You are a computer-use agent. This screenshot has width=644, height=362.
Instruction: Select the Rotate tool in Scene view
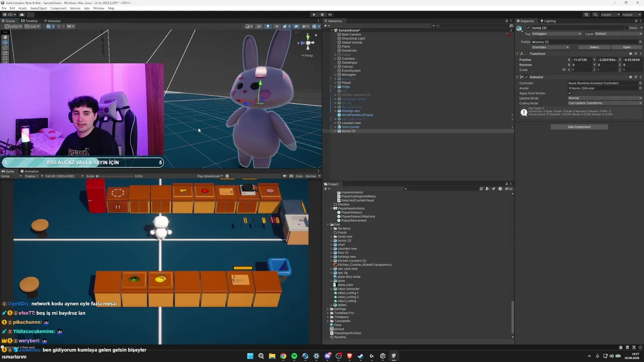pyautogui.click(x=6, y=48)
